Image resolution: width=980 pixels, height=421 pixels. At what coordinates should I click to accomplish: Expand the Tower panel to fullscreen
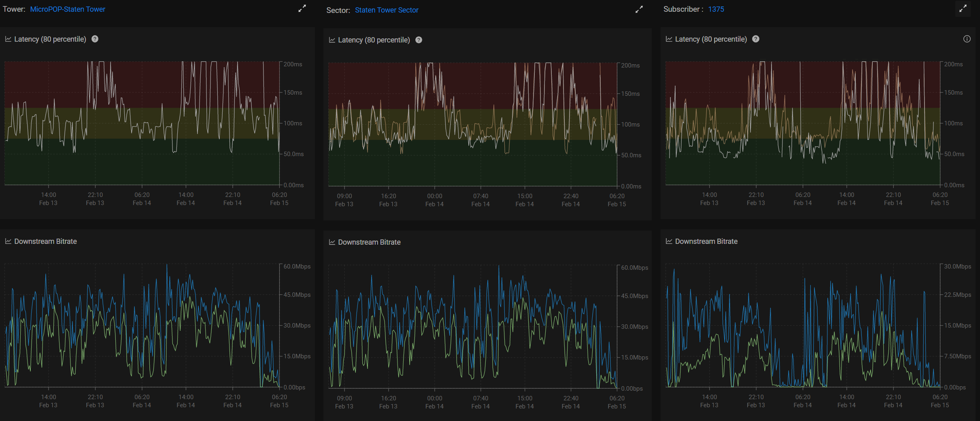pos(302,8)
